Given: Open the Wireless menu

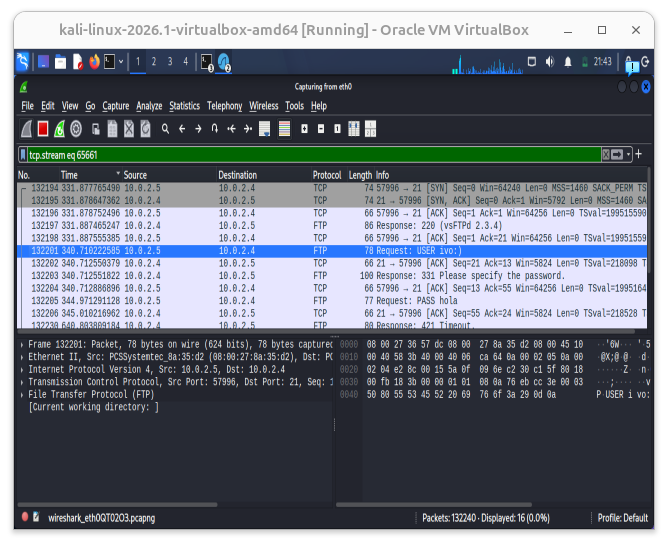Looking at the screenshot, I should [264, 106].
